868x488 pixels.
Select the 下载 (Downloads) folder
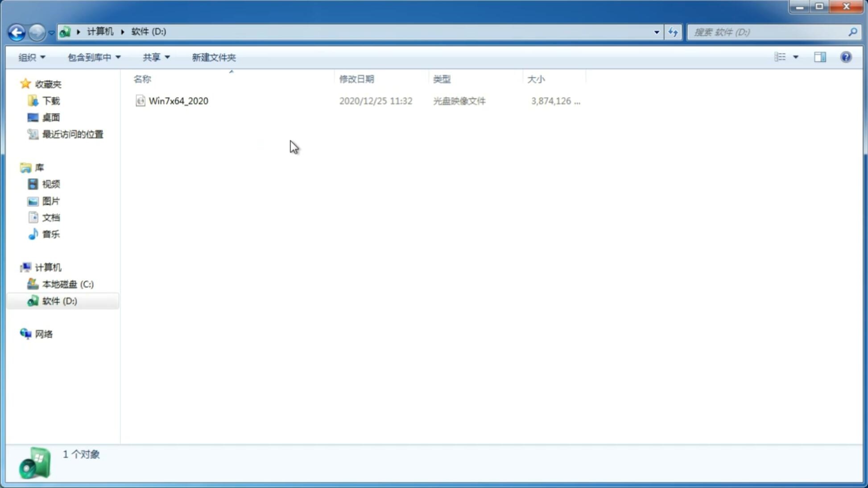[x=50, y=101]
